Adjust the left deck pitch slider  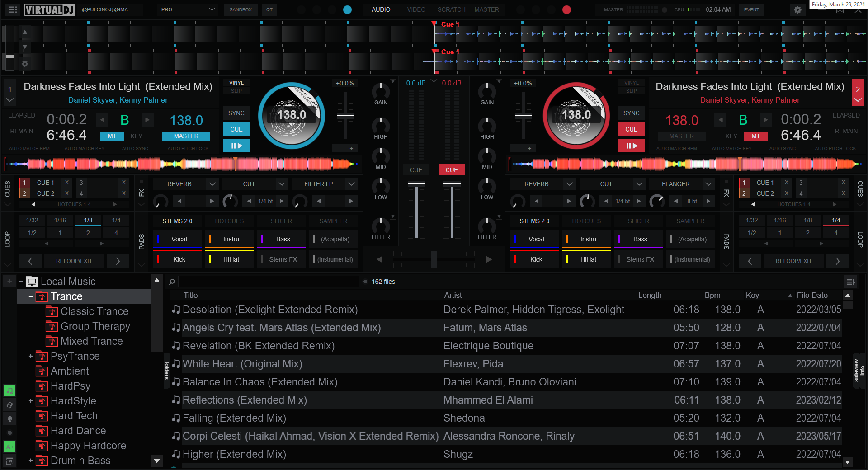pyautogui.click(x=345, y=115)
